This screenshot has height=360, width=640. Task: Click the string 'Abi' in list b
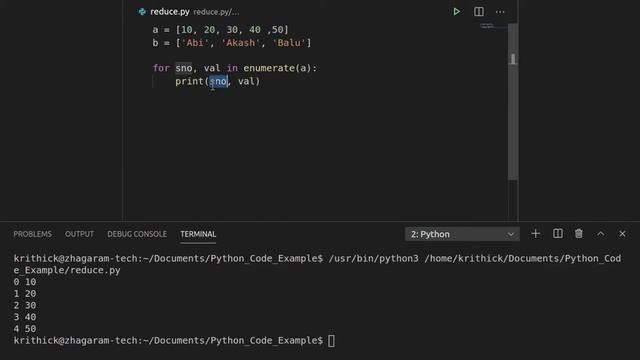point(195,43)
